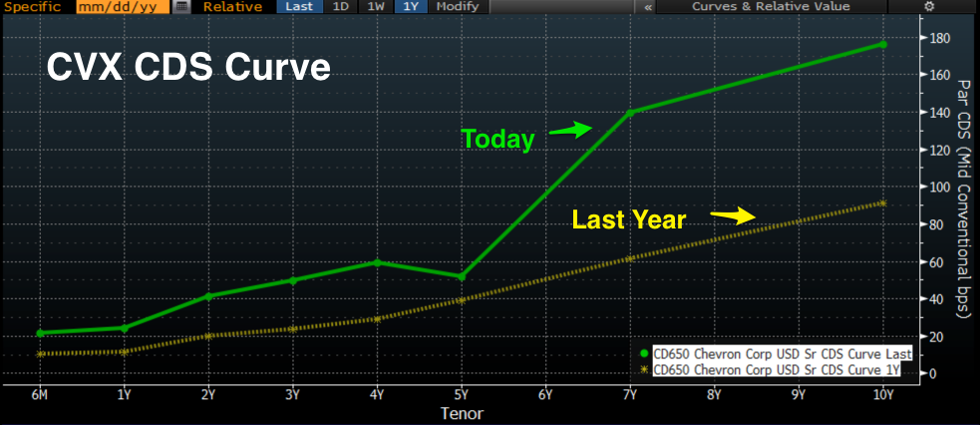Click the Modify button

(459, 7)
